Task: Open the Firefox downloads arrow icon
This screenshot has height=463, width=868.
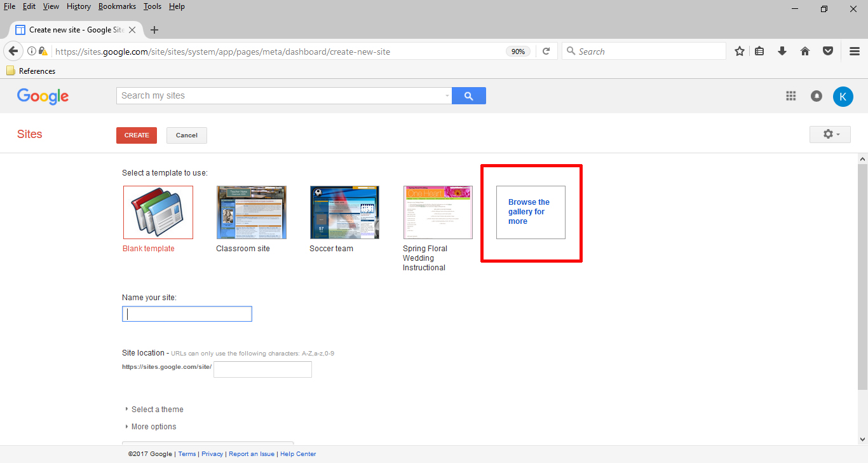Action: [x=782, y=52]
